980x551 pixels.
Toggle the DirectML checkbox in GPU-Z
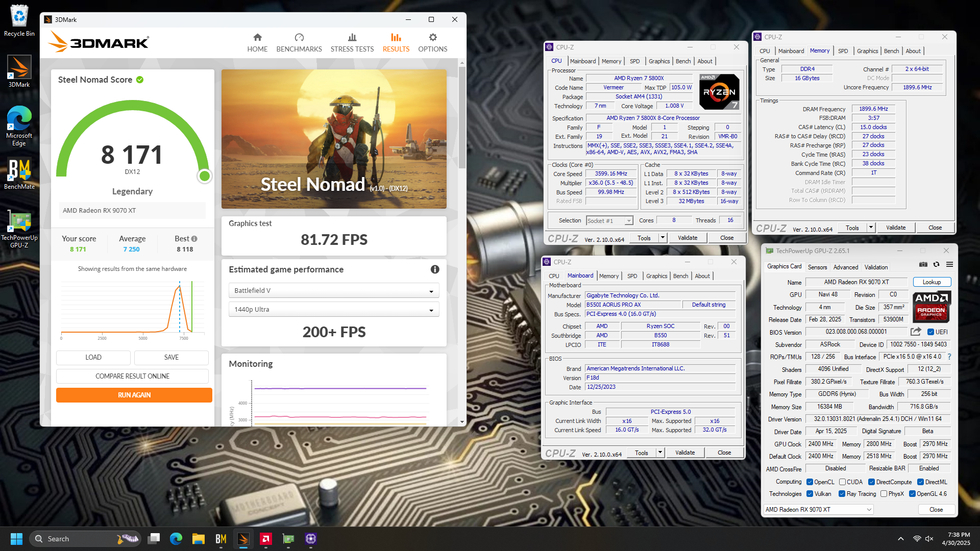(920, 482)
